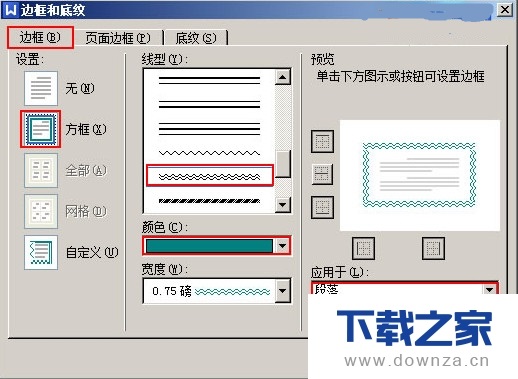Viewport: 518px width, 379px height.
Task: Open the 应用于(L) apply-to dropdown arrow
Action: tap(489, 289)
